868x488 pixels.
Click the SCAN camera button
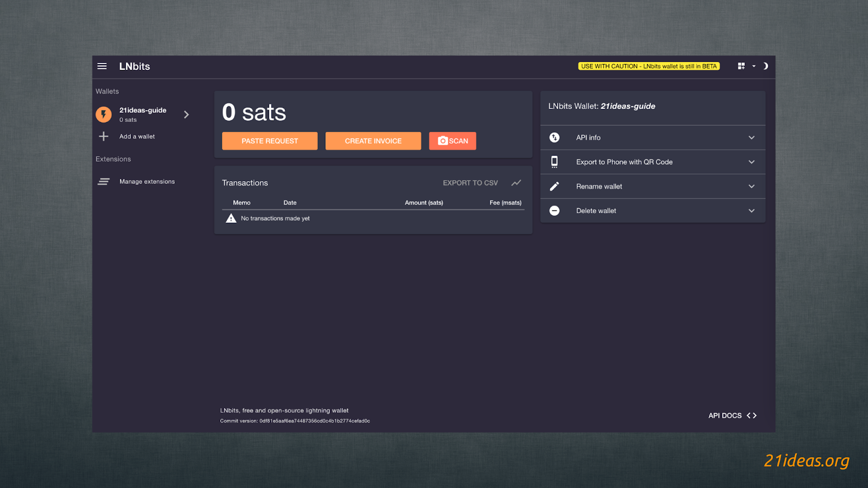(452, 141)
